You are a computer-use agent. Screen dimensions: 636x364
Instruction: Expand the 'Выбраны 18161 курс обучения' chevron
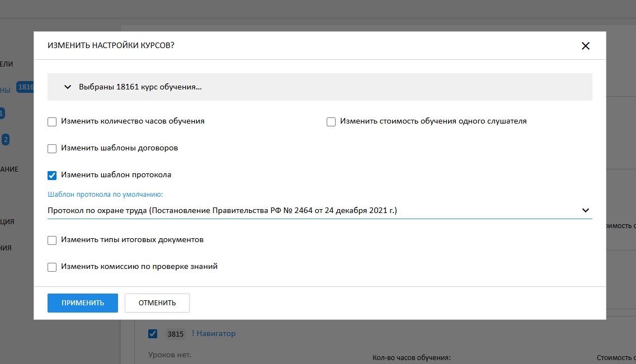tap(68, 87)
